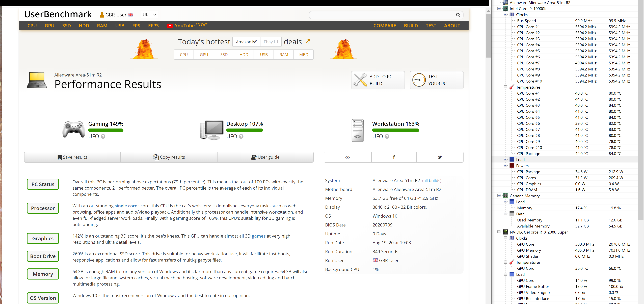Click the embed code share button
This screenshot has width=644, height=304.
pyautogui.click(x=347, y=157)
